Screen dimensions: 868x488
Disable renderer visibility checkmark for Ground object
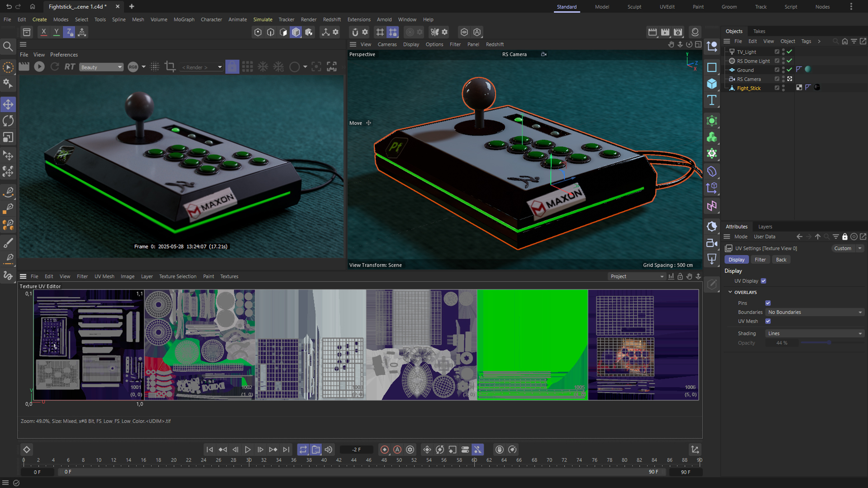click(788, 70)
